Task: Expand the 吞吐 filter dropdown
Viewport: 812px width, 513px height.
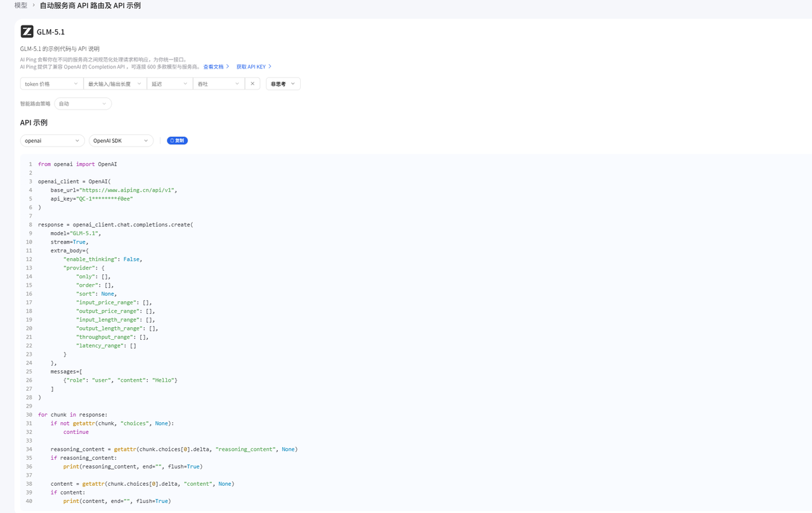Action: pos(218,84)
